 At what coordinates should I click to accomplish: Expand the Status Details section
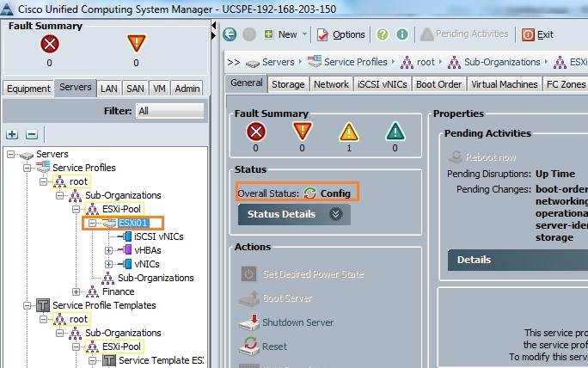[x=294, y=214]
